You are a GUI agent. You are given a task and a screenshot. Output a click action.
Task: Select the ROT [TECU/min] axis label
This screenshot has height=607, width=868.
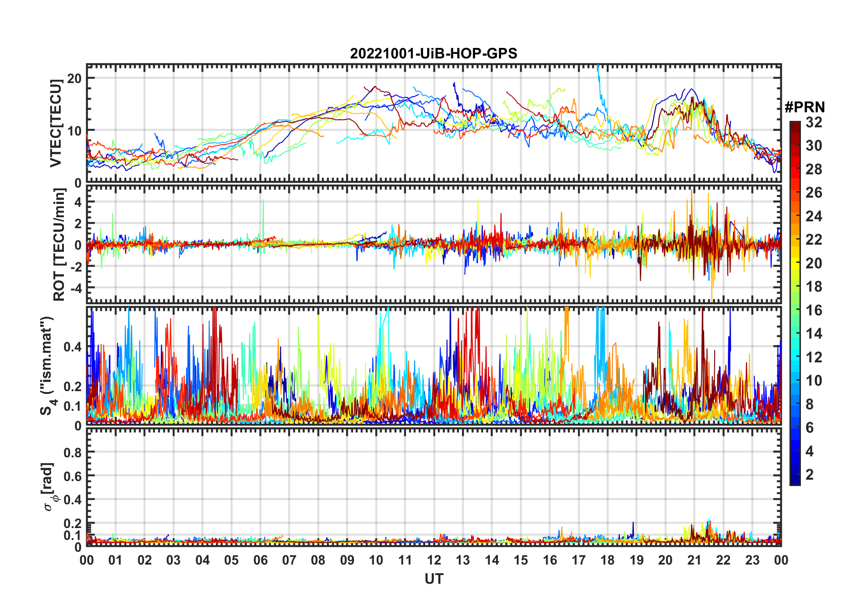pyautogui.click(x=59, y=245)
